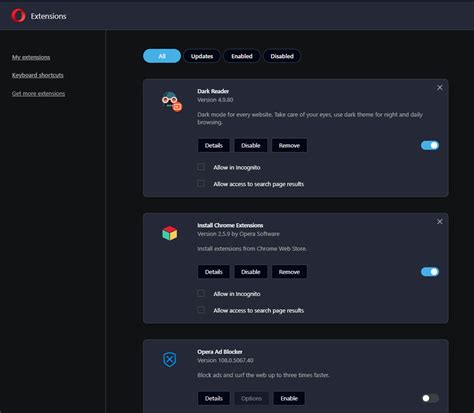Select the All filter tab

tap(162, 56)
